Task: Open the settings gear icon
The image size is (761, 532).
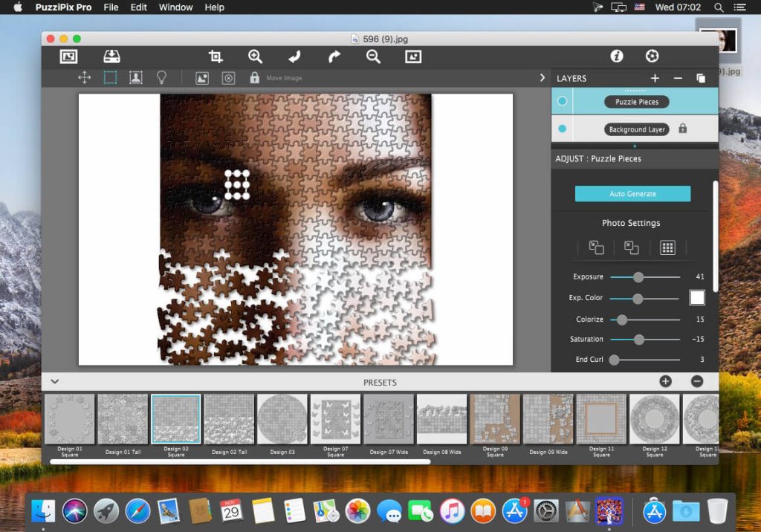Action: tap(652, 55)
